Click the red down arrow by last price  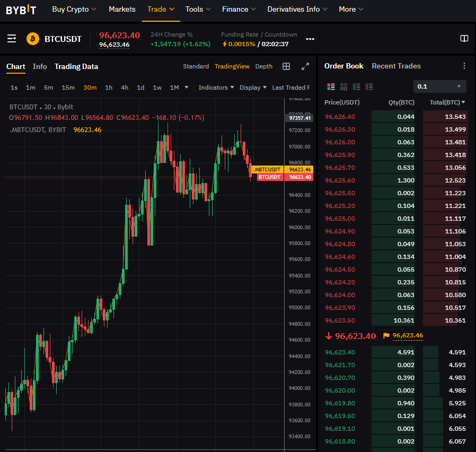tap(329, 336)
